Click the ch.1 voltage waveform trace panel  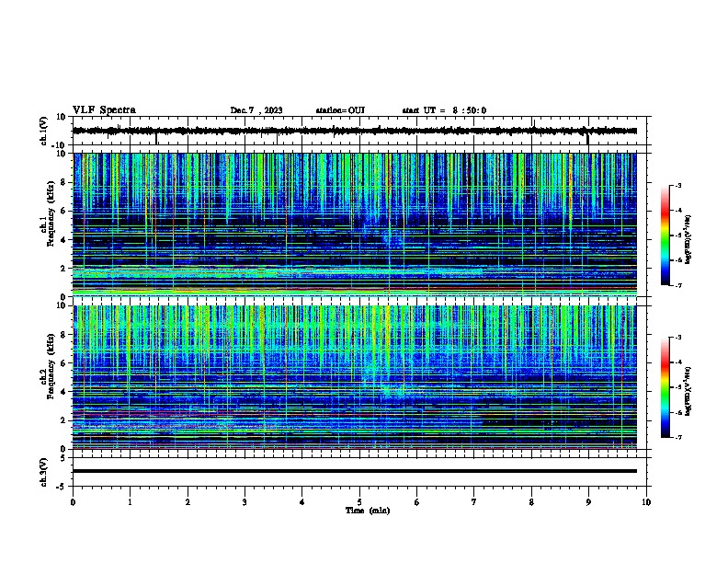pos(361,131)
